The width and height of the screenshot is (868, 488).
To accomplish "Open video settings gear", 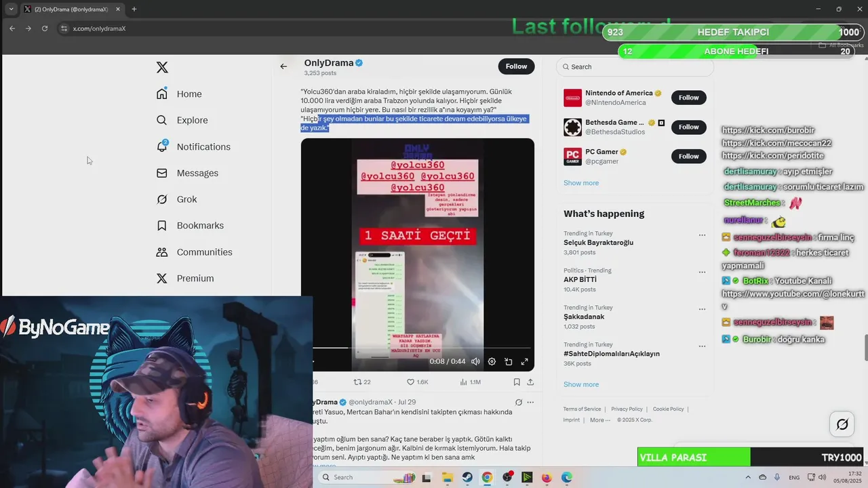I will coord(492,361).
